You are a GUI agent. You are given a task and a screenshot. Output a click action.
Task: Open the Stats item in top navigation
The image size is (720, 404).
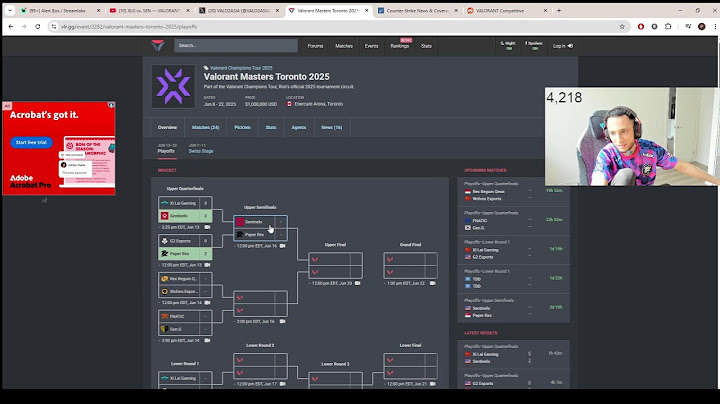426,46
